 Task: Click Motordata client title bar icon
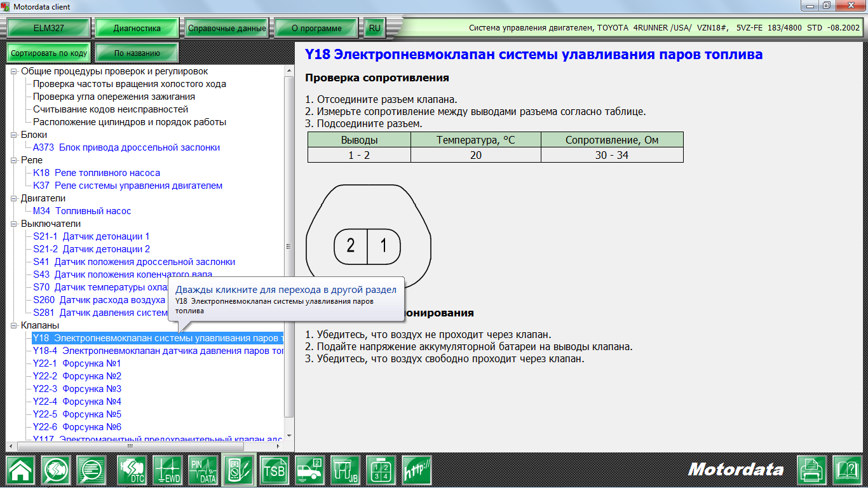click(7, 7)
